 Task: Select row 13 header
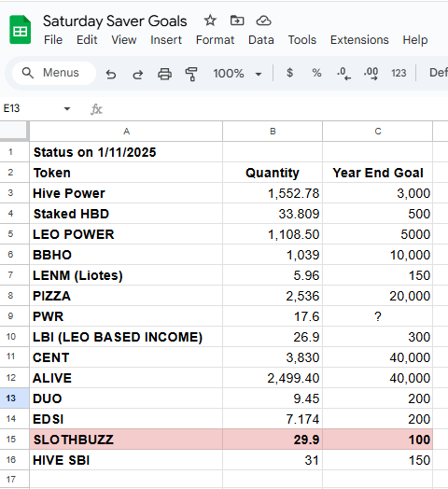click(14, 398)
